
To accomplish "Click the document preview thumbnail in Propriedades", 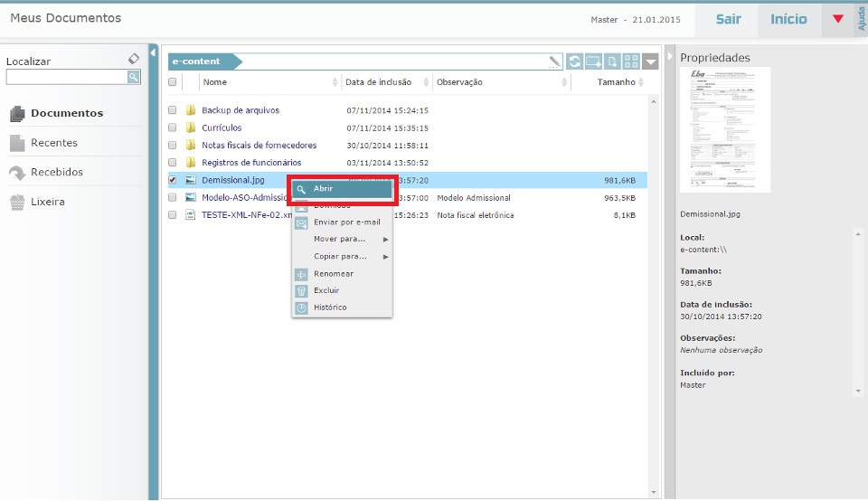I will (725, 129).
